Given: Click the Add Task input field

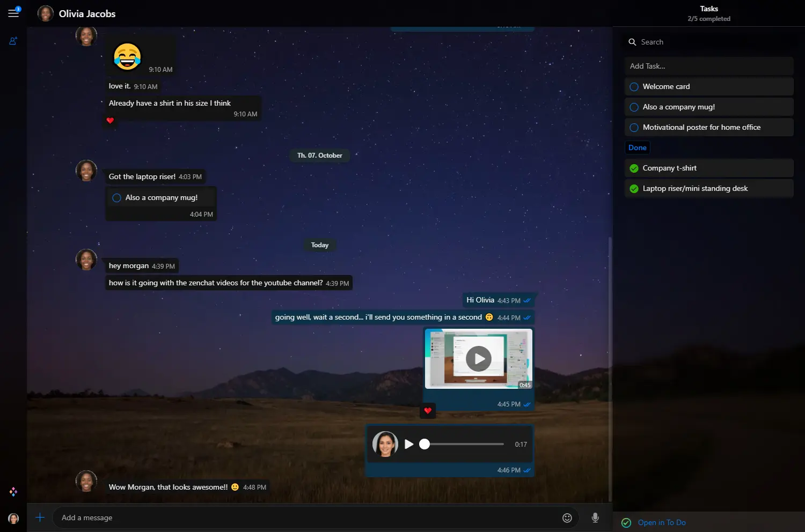Looking at the screenshot, I should (708, 66).
